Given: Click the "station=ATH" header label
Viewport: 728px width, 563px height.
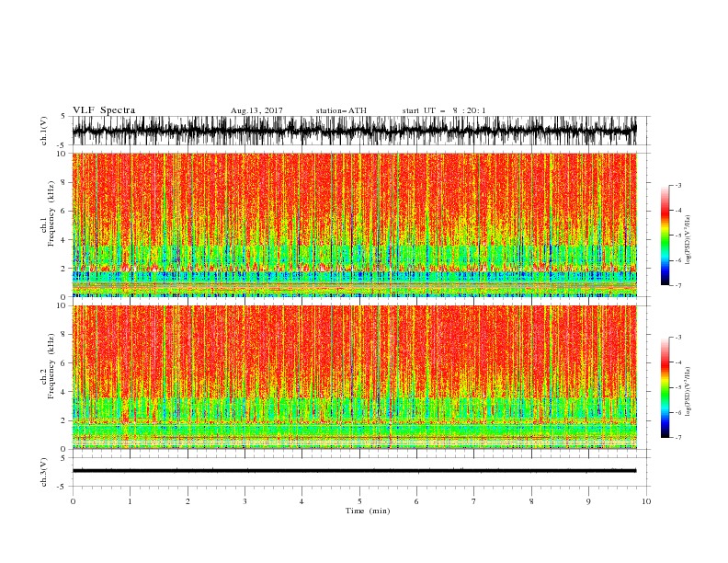Looking at the screenshot, I should click(x=341, y=110).
